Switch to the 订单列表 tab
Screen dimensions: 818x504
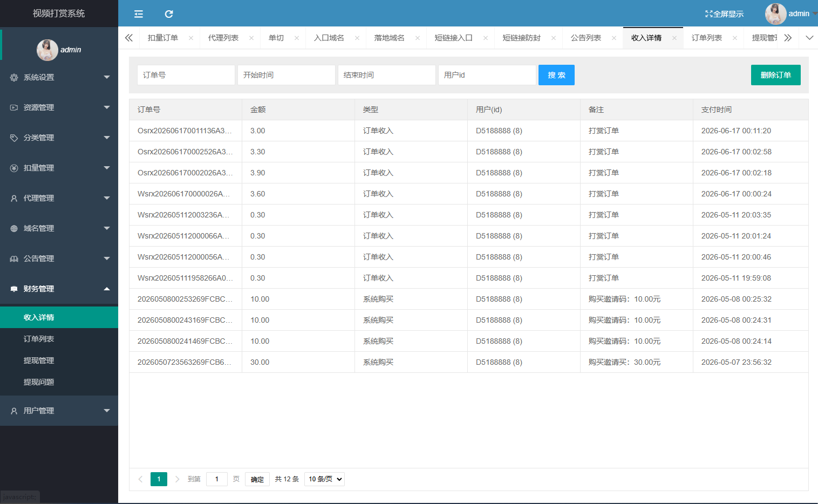[707, 38]
